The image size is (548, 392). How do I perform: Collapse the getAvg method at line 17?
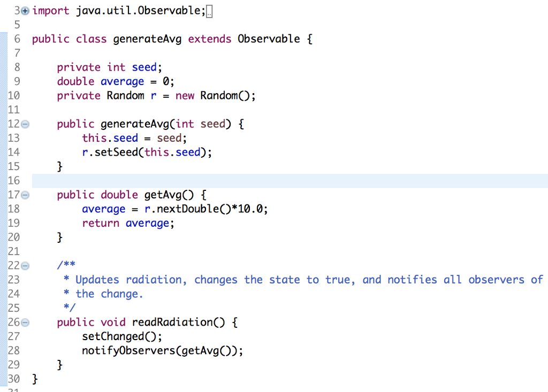25,195
